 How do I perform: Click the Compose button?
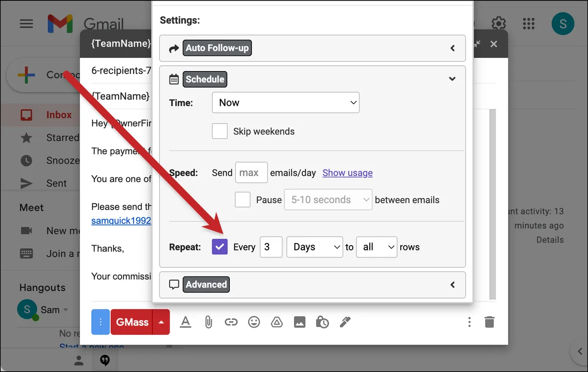click(x=44, y=75)
